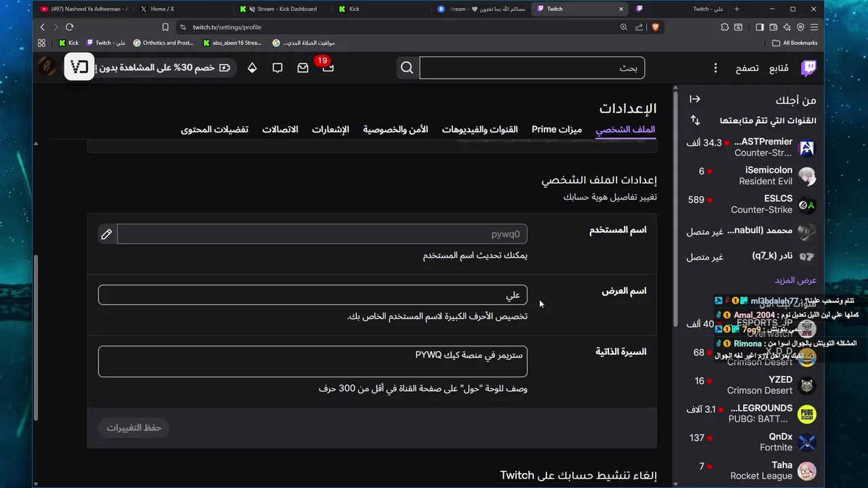
Task: Open the QnDx Fortnite channel
Action: point(750,442)
